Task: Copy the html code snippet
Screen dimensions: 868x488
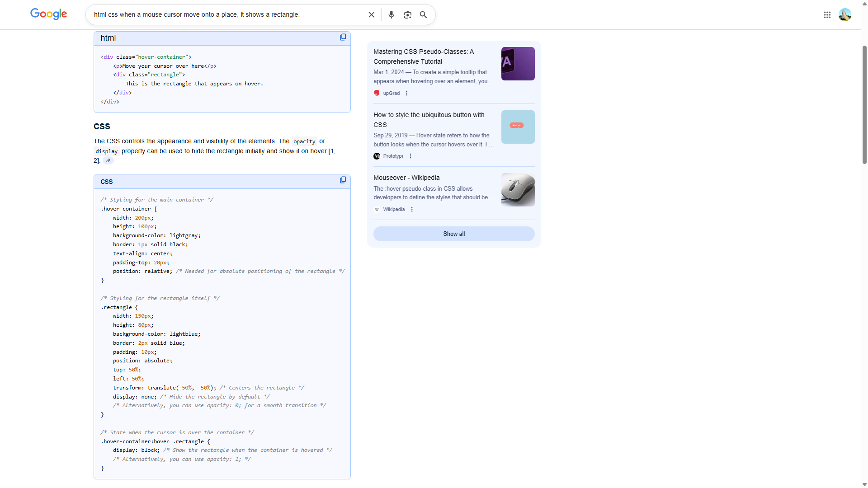Action: [343, 38]
